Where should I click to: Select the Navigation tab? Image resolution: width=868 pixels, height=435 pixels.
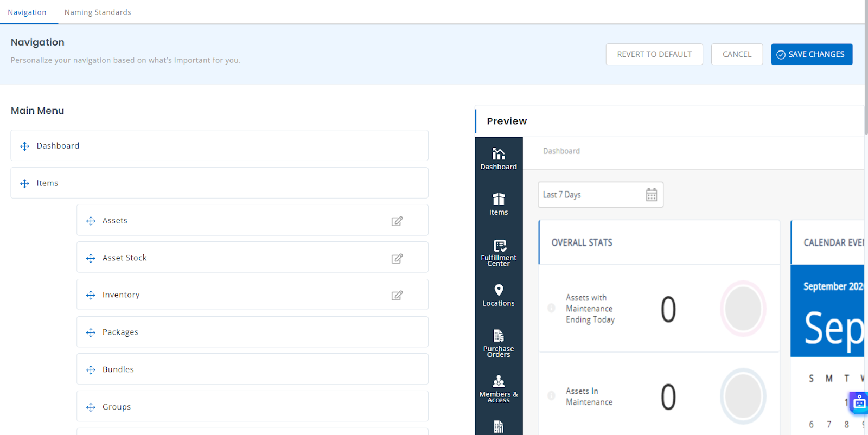[27, 12]
